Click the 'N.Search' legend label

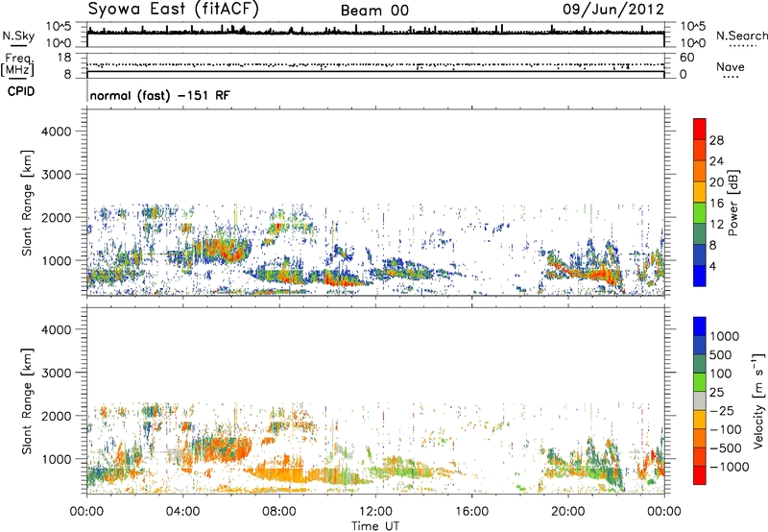pyautogui.click(x=741, y=36)
